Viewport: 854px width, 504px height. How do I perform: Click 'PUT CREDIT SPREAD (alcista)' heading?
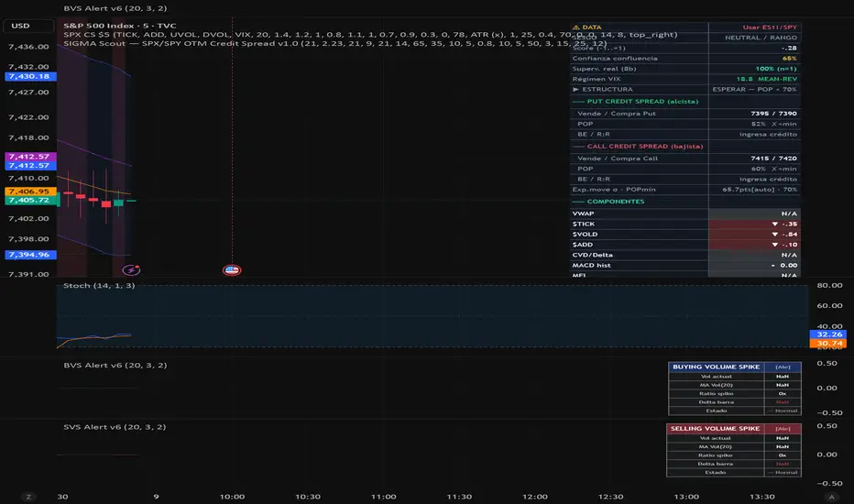pyautogui.click(x=642, y=102)
